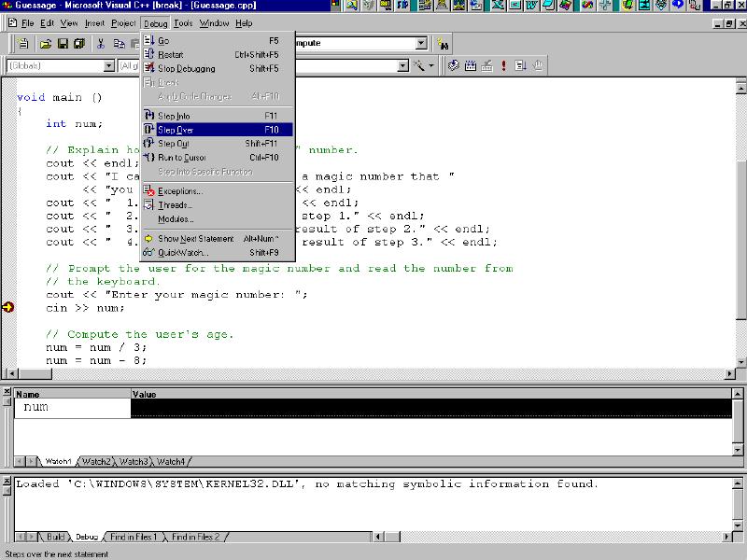Open the View menu
747x560 pixels.
68,22
